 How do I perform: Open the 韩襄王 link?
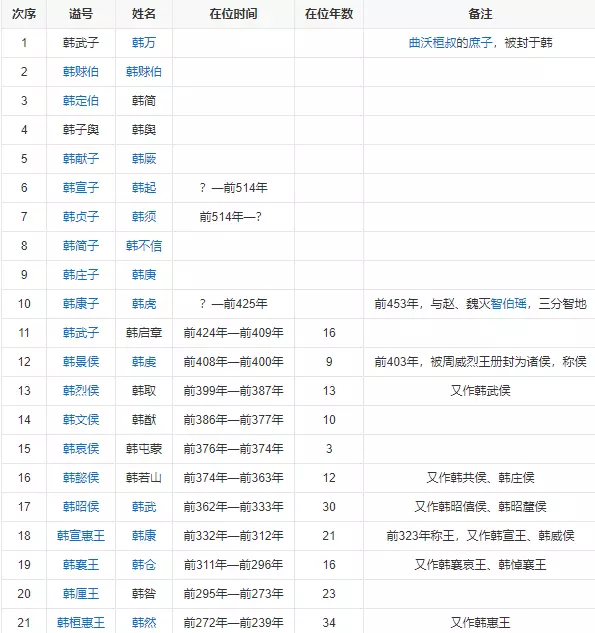pyautogui.click(x=81, y=565)
